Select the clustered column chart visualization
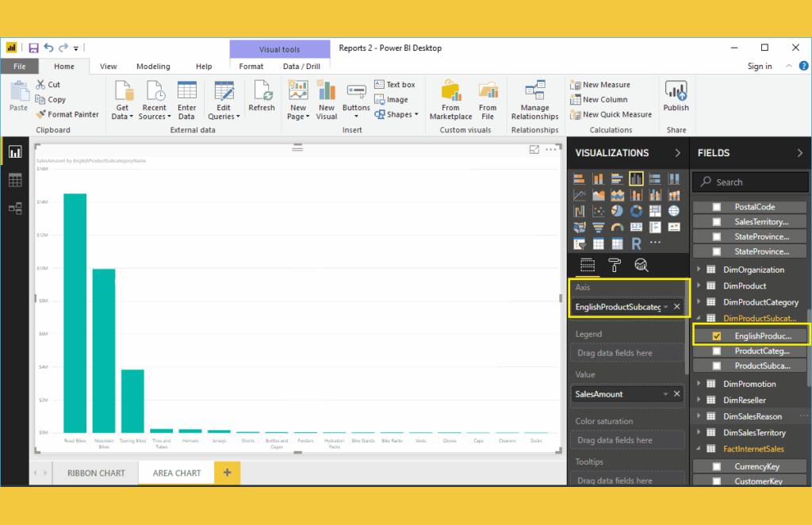Viewport: 812px width, 525px height. tap(636, 179)
